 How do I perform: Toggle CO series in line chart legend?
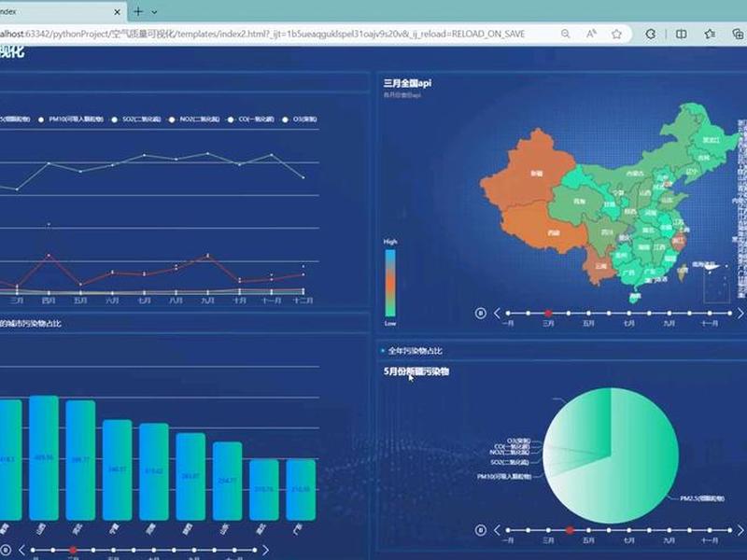(x=251, y=119)
